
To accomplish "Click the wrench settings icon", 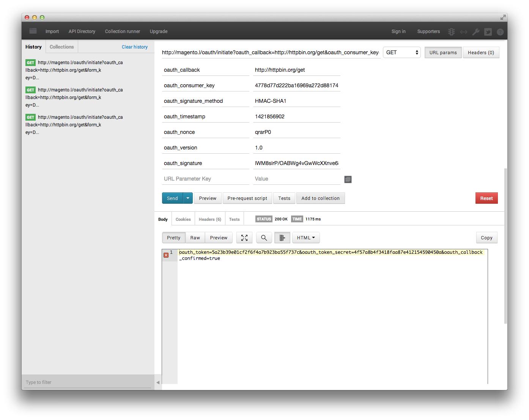I will coord(476,32).
